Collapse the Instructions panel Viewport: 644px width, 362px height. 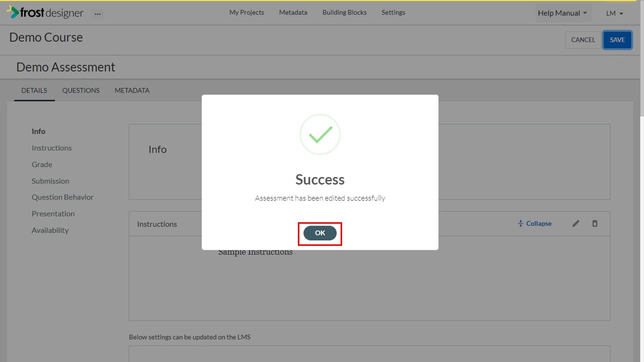click(x=534, y=223)
